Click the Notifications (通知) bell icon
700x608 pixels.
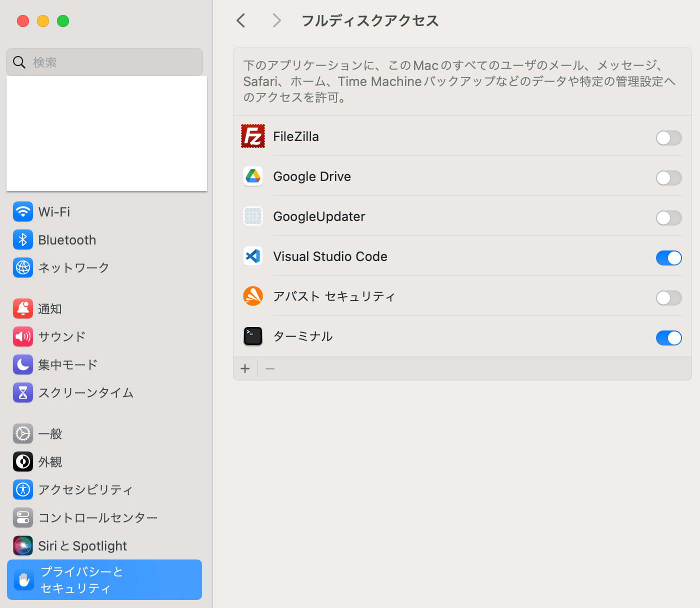click(23, 309)
